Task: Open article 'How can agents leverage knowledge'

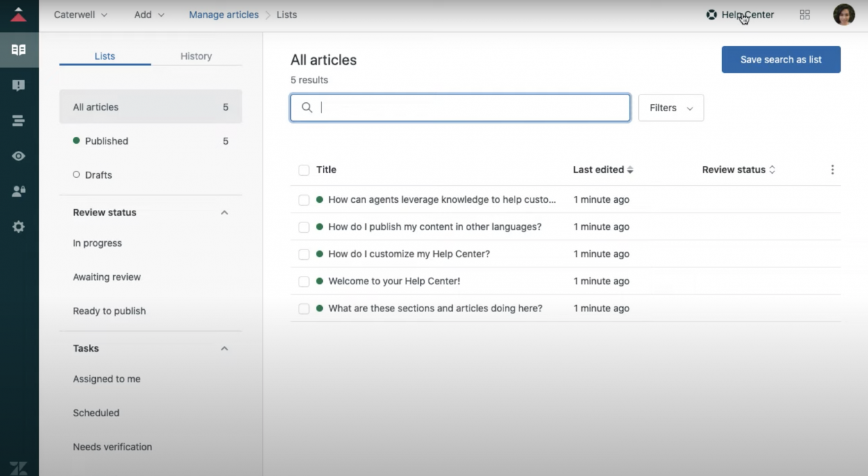Action: (442, 200)
